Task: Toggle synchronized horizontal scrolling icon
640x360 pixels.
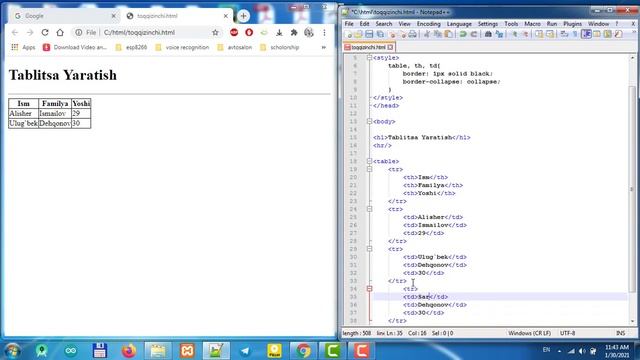Action: 550,34
